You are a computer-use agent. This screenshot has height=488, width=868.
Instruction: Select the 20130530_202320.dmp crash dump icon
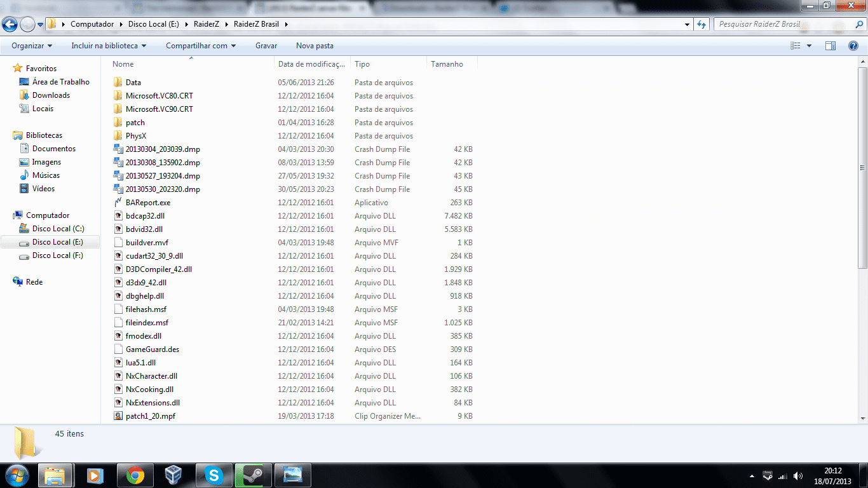coord(118,189)
